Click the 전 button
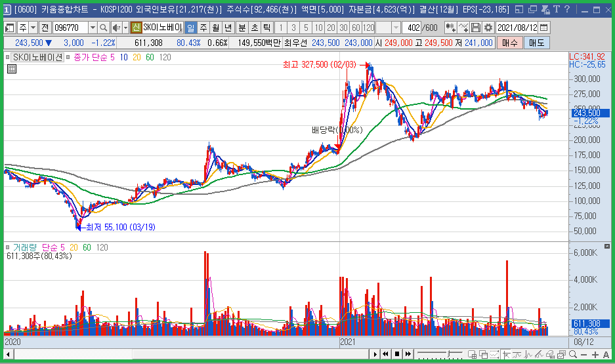Image resolution: width=615 pixels, height=364 pixels. [45, 28]
